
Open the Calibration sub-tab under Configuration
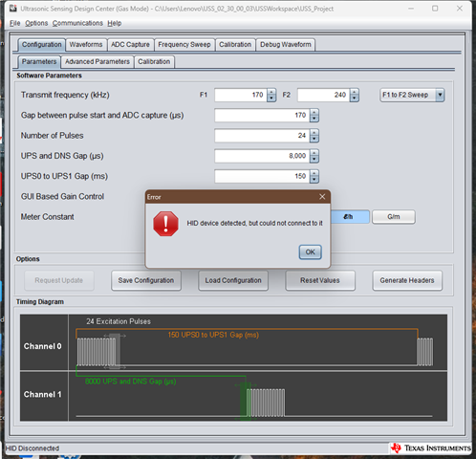[x=154, y=61]
